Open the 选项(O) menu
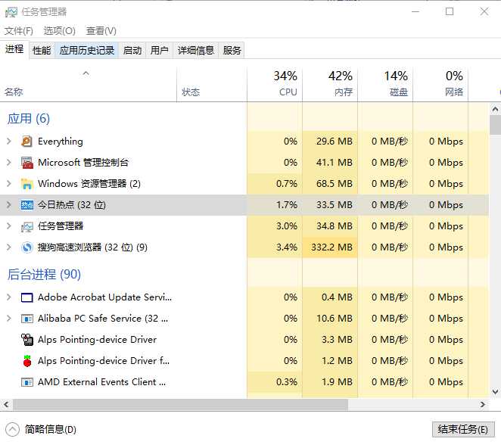 coord(60,31)
